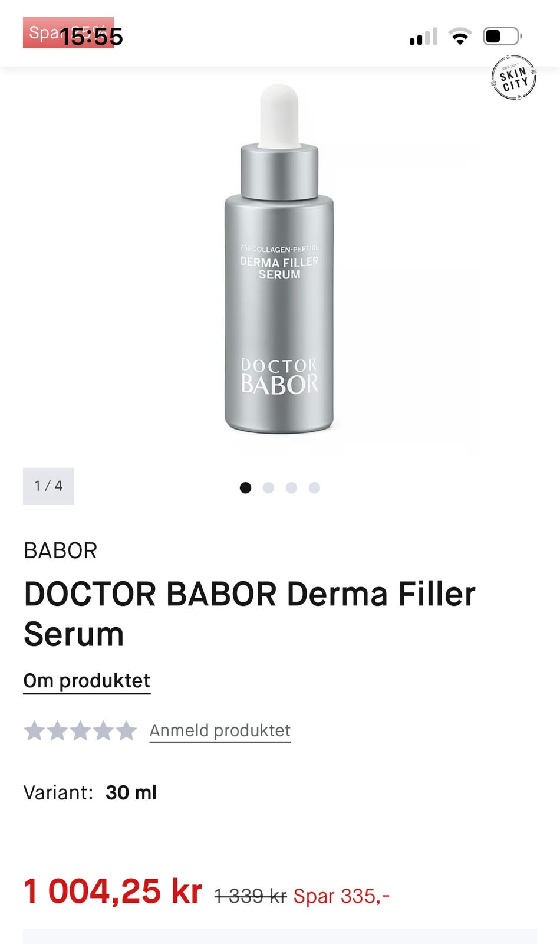Select the third rating star

click(80, 731)
